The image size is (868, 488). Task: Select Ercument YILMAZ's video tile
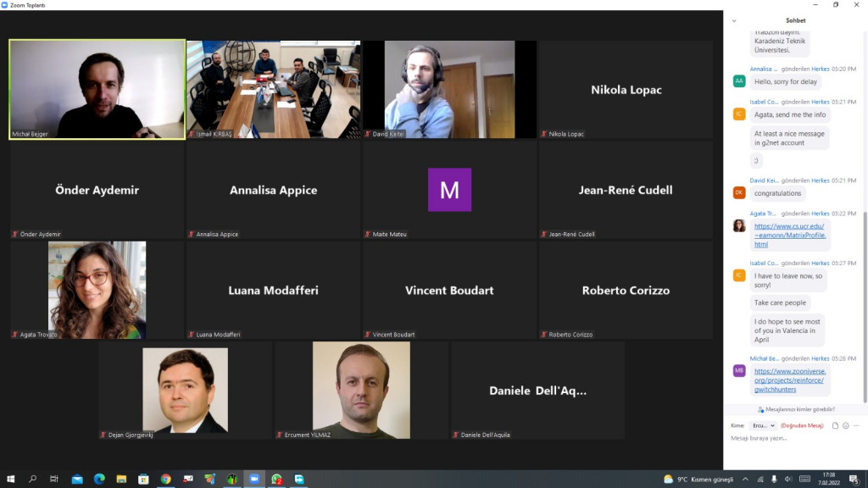[361, 390]
